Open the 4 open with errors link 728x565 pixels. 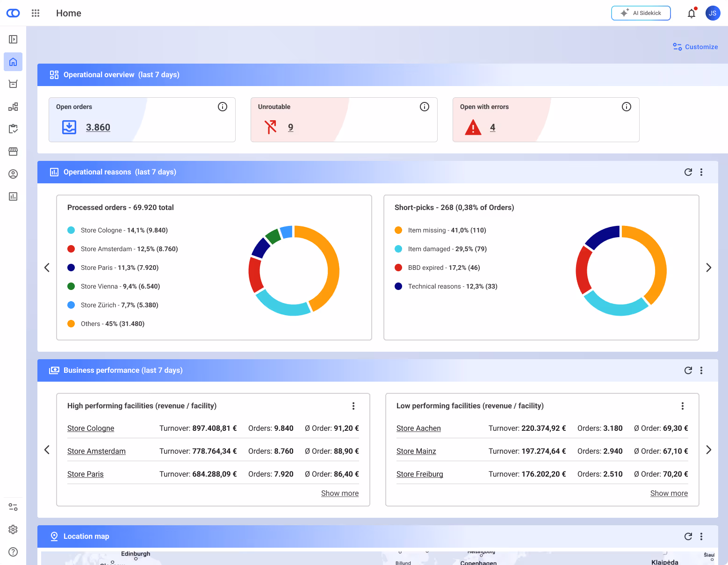tap(493, 127)
